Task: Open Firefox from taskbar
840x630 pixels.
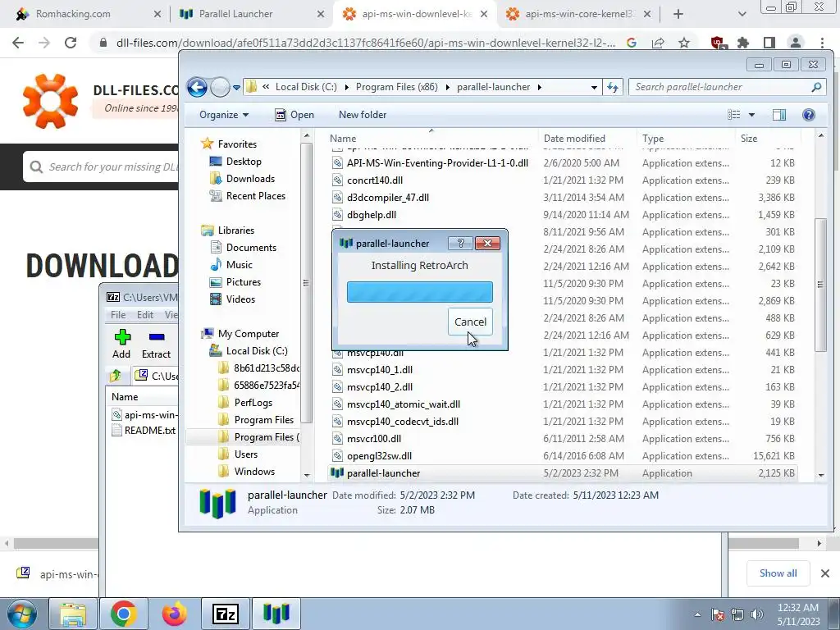Action: tap(174, 614)
